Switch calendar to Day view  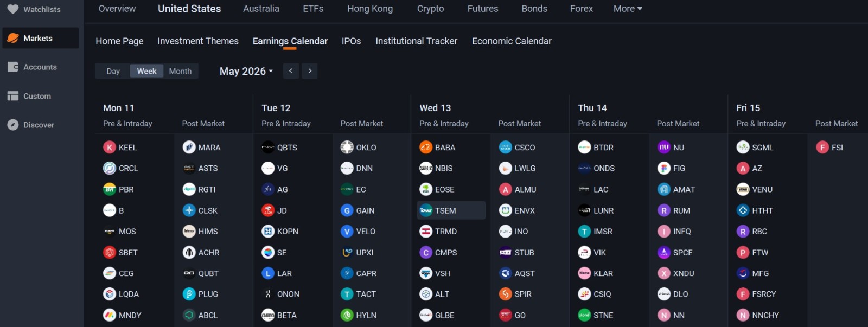[113, 71]
